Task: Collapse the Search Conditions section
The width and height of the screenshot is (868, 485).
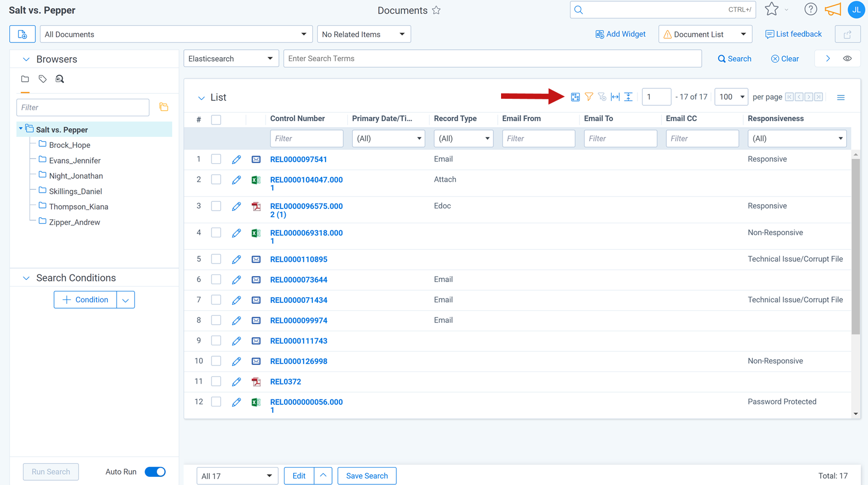Action: (x=26, y=278)
